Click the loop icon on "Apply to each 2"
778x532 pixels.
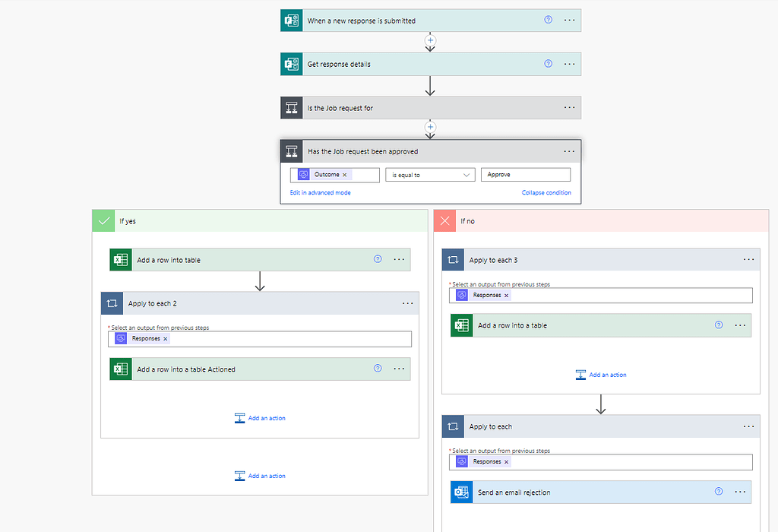(112, 302)
